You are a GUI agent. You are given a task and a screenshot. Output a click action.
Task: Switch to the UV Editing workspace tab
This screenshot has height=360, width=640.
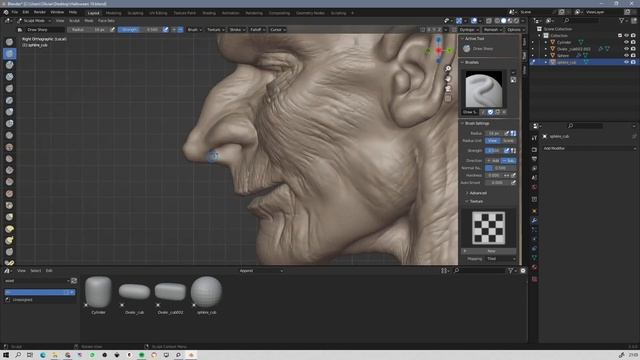point(158,13)
